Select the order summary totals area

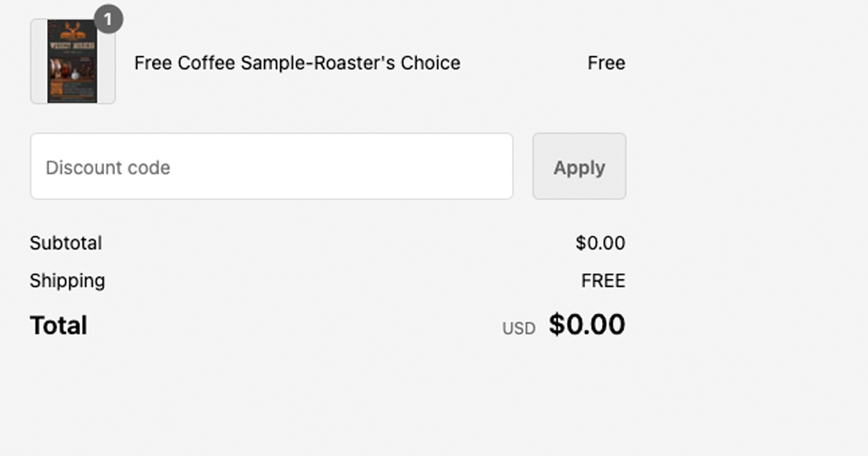[325, 284]
